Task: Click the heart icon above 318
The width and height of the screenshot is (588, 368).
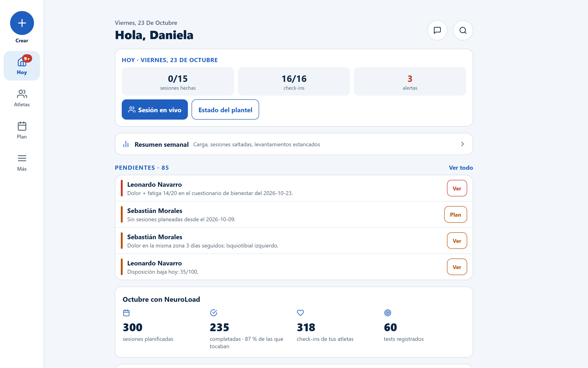Action: click(x=301, y=313)
